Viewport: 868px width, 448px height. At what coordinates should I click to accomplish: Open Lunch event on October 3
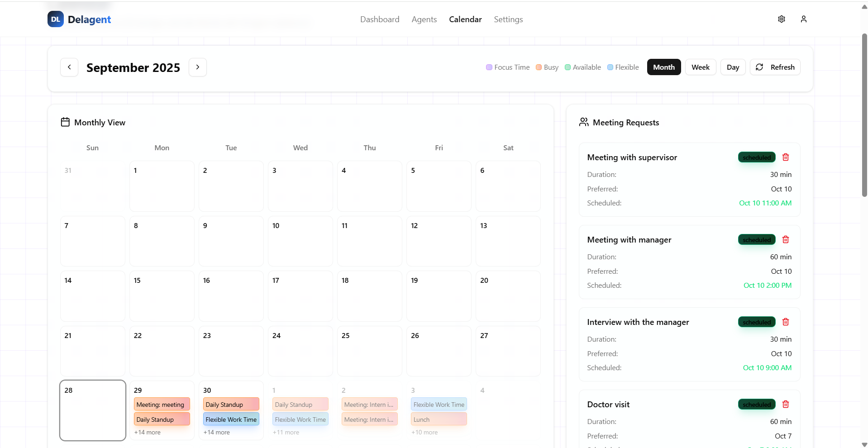(x=439, y=419)
